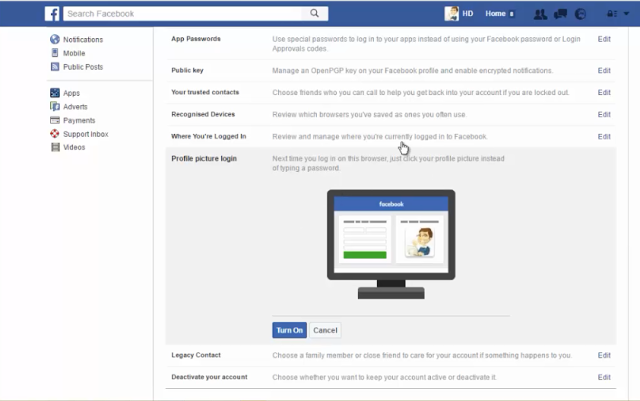Click the Profile picture login heading
Viewport: 640px width, 401px height.
click(204, 158)
